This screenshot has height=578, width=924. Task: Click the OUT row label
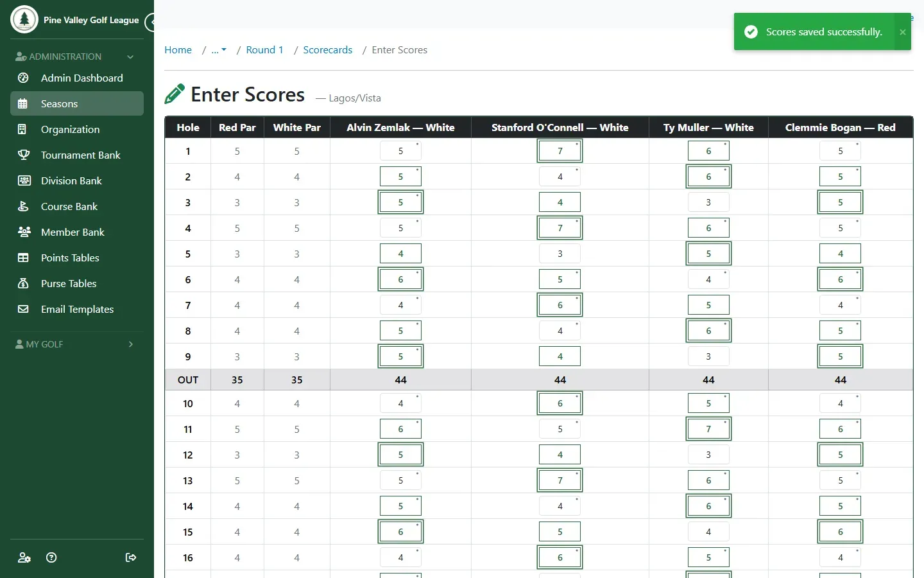[x=188, y=380]
